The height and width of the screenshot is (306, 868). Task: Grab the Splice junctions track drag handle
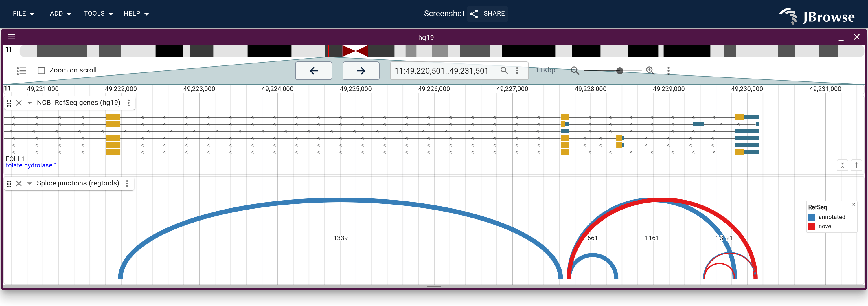click(x=9, y=183)
